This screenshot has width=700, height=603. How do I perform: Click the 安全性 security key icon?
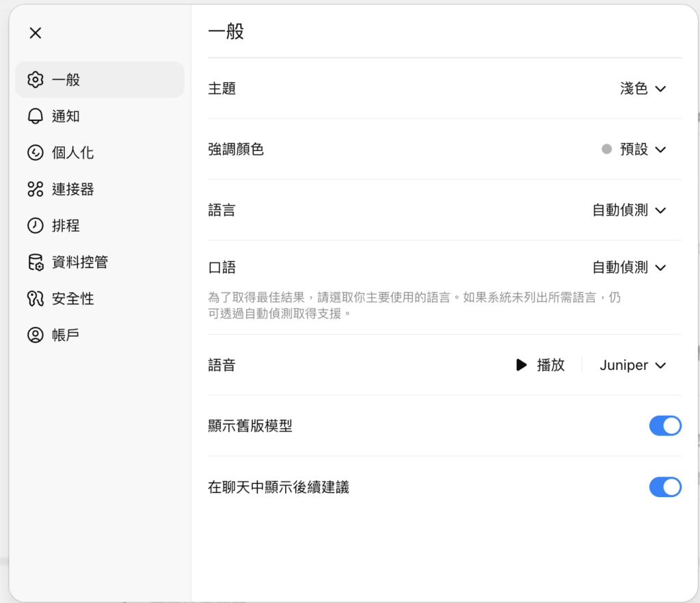click(35, 299)
